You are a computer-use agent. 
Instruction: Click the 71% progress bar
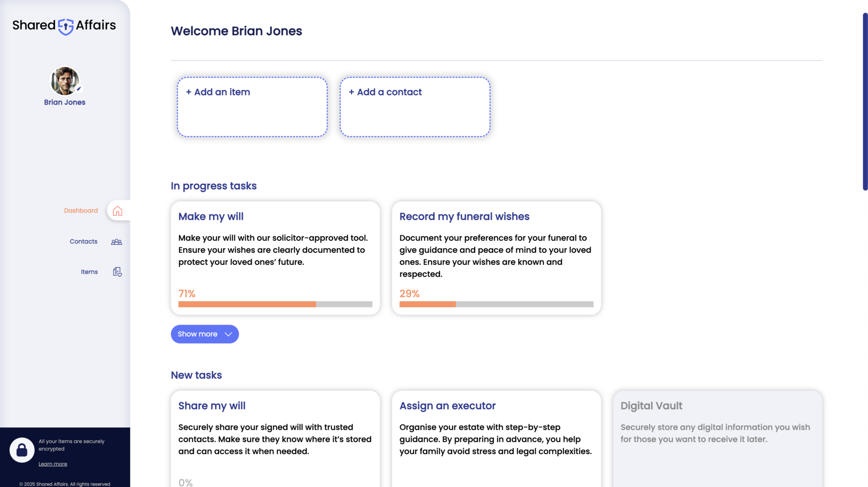275,304
